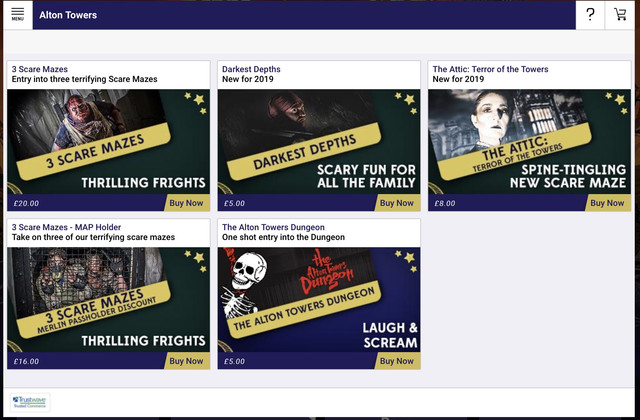The width and height of the screenshot is (640, 420).
Task: Open the help question mark icon
Action: tap(590, 15)
